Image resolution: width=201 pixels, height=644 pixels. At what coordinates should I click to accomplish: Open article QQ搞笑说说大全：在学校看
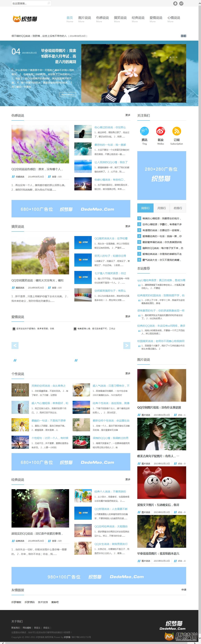(111, 238)
